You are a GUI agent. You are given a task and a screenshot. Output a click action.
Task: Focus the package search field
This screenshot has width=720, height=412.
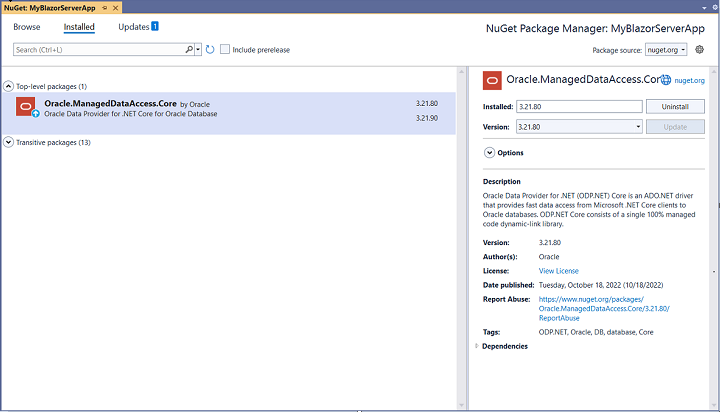coord(99,50)
